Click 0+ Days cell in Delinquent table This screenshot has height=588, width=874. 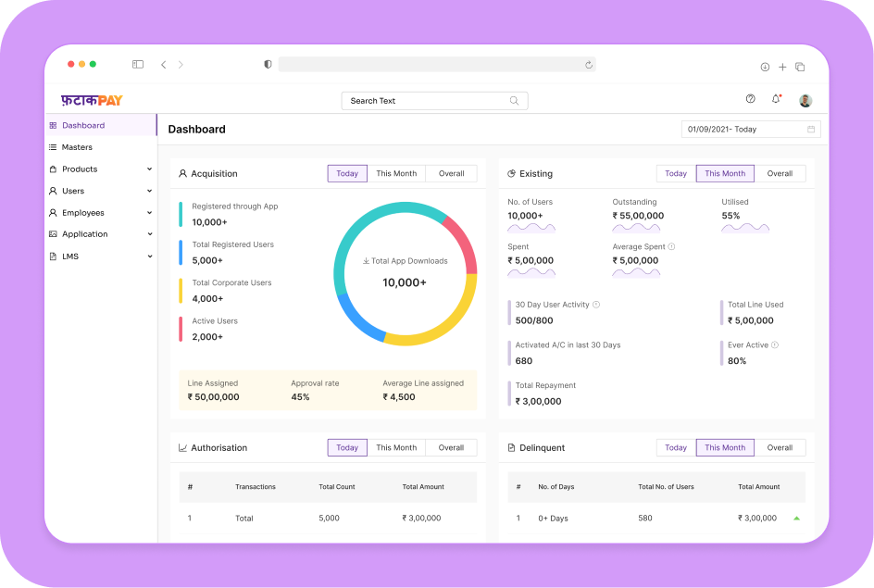coord(553,519)
